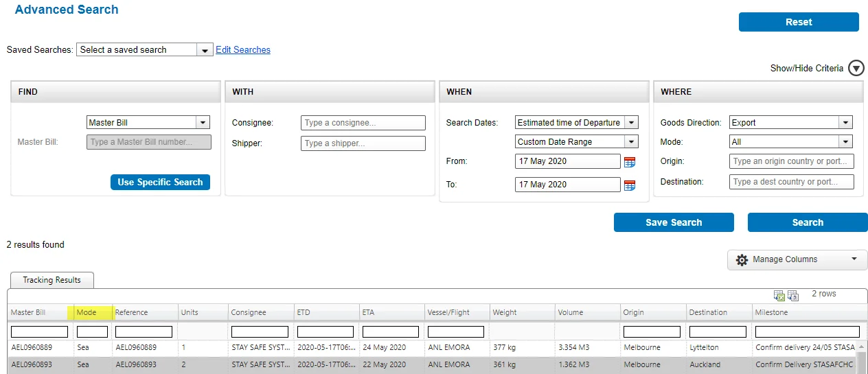This screenshot has width=868, height=374.
Task: Click the first Excel export icon above the grid
Action: (x=779, y=296)
